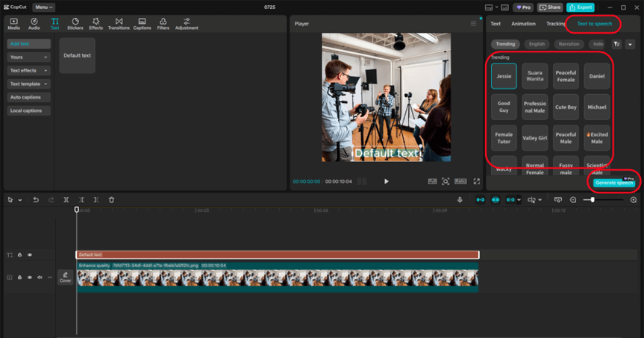Click the Export button
Viewport: 644px width, 338px height.
(x=581, y=7)
